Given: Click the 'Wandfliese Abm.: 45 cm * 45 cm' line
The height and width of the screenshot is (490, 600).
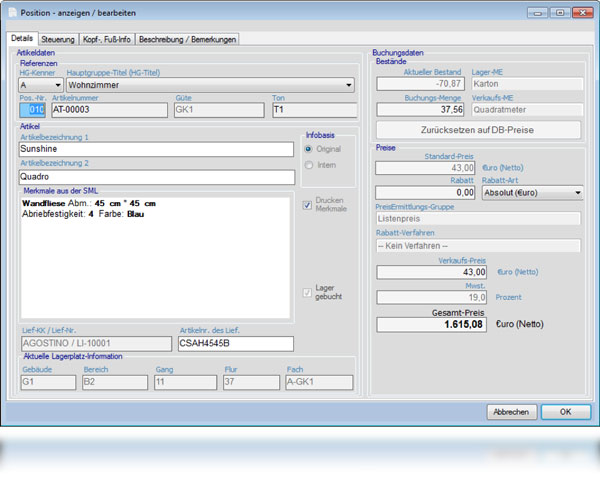Looking at the screenshot, I should coord(89,203).
